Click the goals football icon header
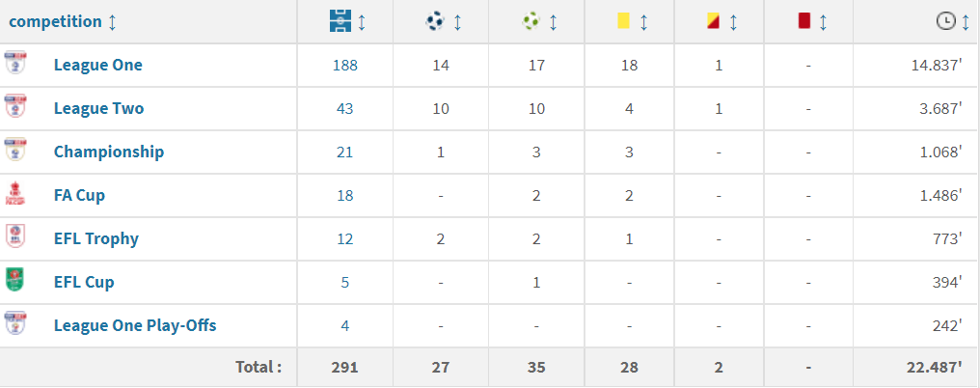 coord(432,21)
